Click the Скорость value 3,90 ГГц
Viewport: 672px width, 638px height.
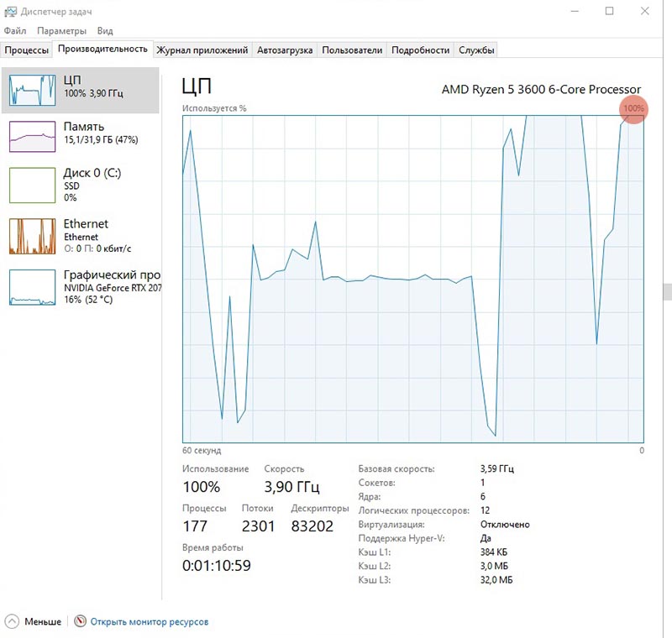click(291, 487)
